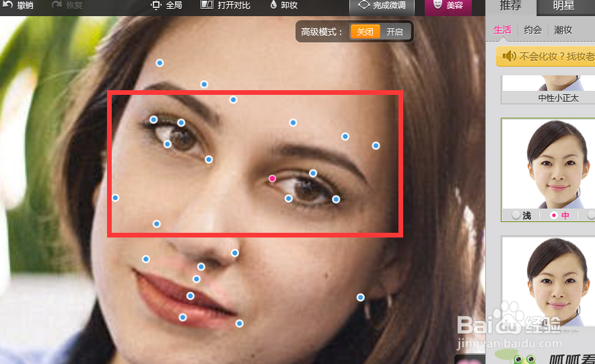Select the 浅 light intensity radio
The width and height of the screenshot is (595, 364).
[x=516, y=215]
